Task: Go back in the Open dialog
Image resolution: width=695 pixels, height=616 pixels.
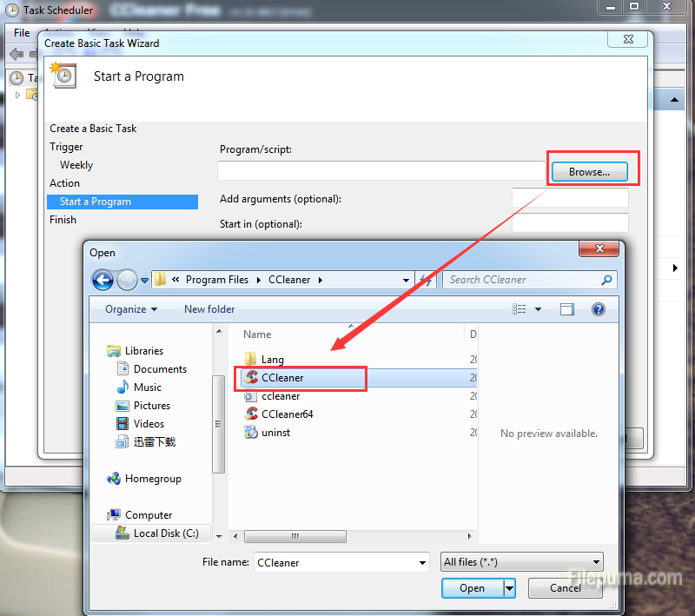Action: click(x=103, y=280)
